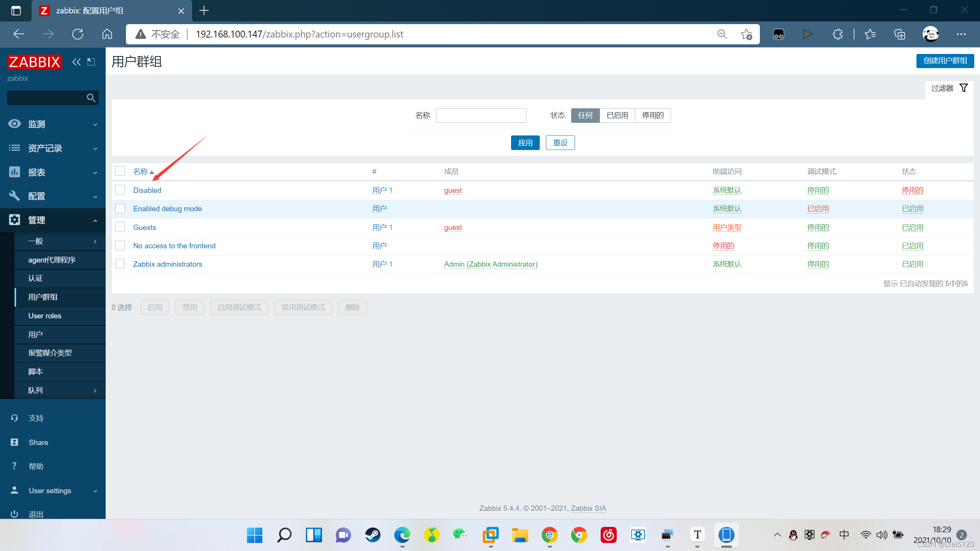Viewport: 980px width, 551px height.
Task: Toggle debug mode 已启用 for Enabled debug mode
Action: click(x=818, y=209)
